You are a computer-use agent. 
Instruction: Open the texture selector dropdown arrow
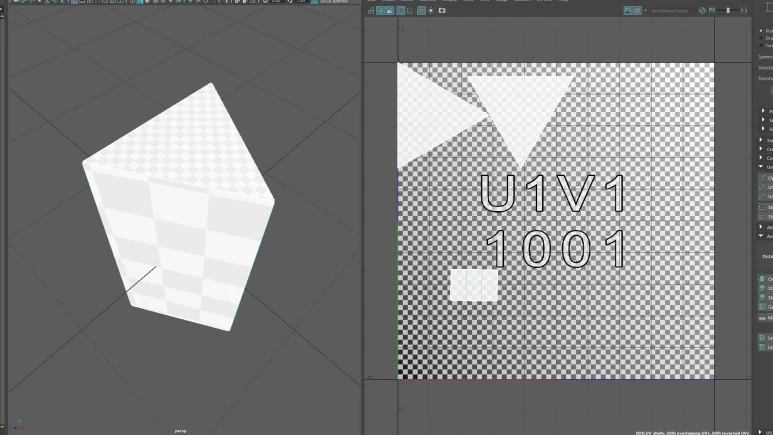(x=645, y=10)
